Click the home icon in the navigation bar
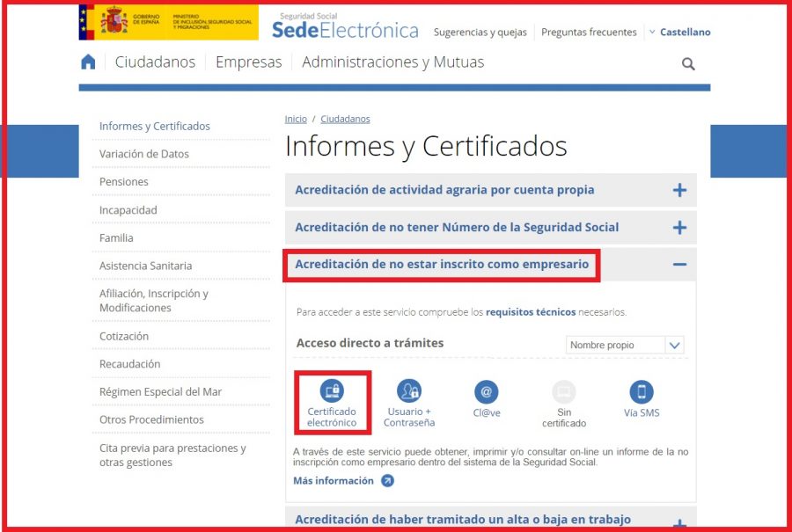The width and height of the screenshot is (792, 532). [86, 62]
